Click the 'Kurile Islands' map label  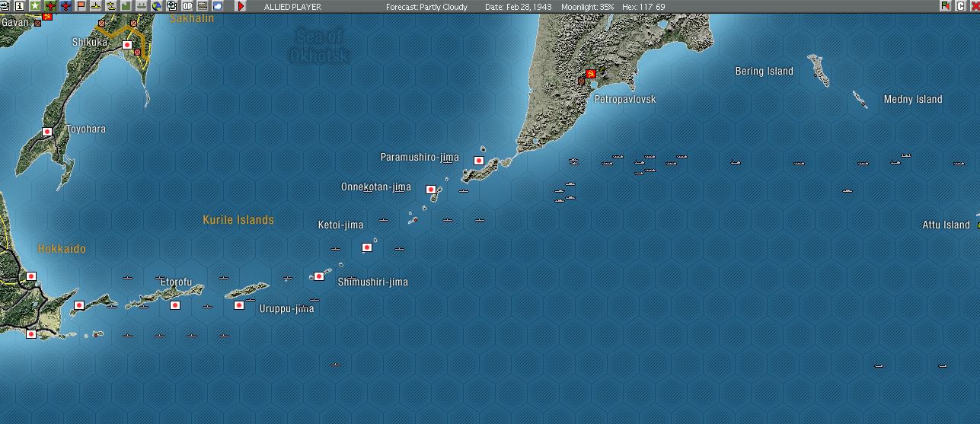(x=238, y=219)
